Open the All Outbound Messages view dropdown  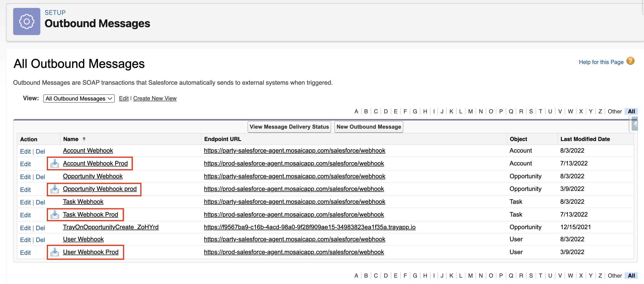click(x=79, y=99)
